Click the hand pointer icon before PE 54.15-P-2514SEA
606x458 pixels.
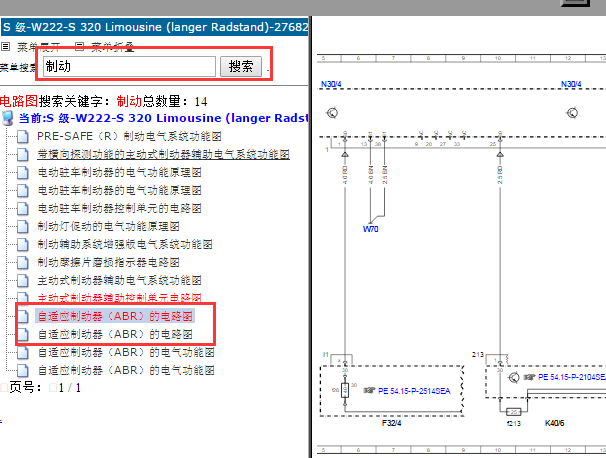tap(369, 391)
